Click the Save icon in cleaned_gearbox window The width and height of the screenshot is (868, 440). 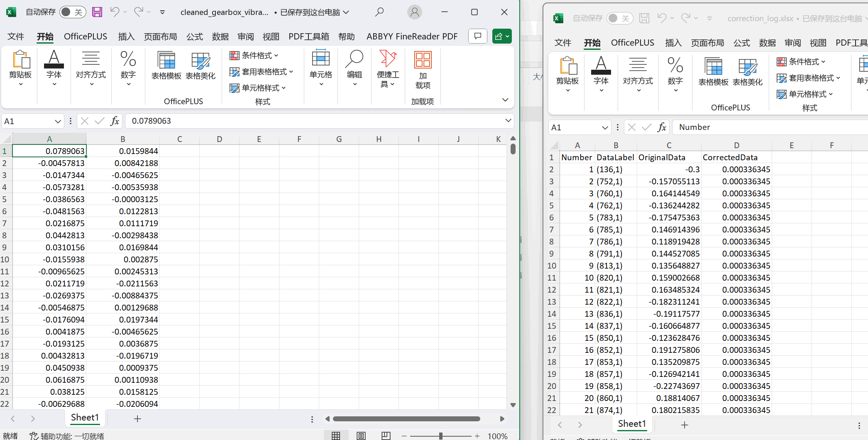coord(97,12)
